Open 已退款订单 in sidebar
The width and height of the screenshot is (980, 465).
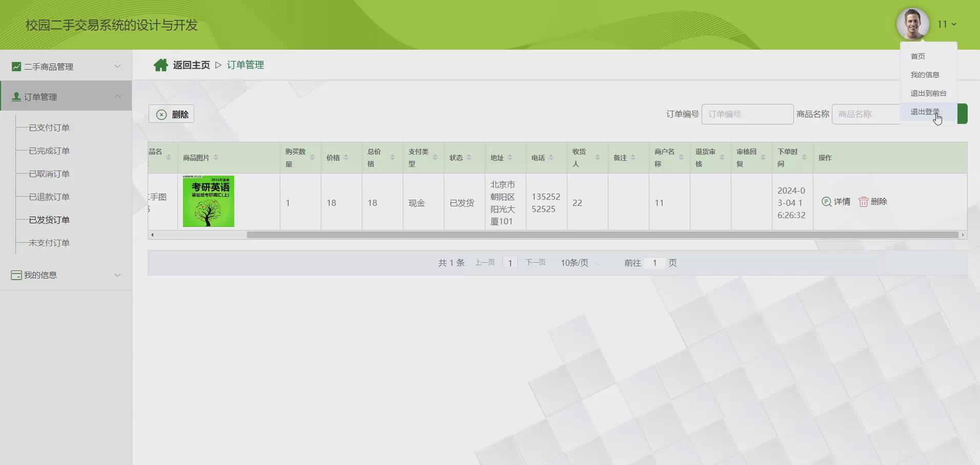(49, 197)
